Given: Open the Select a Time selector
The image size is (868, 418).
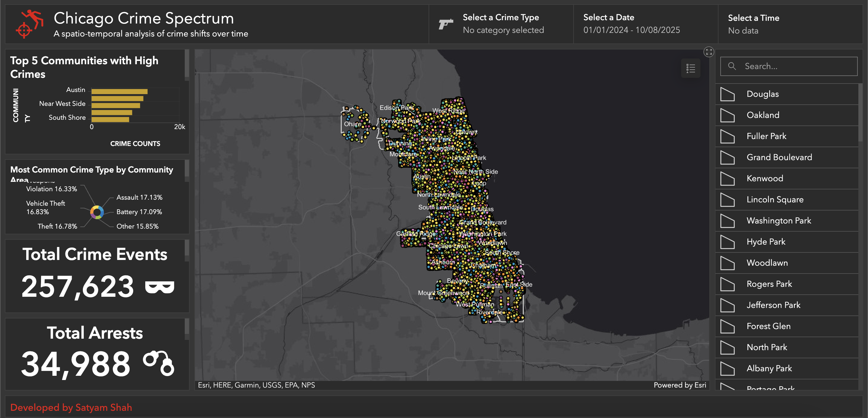Looking at the screenshot, I should point(753,24).
